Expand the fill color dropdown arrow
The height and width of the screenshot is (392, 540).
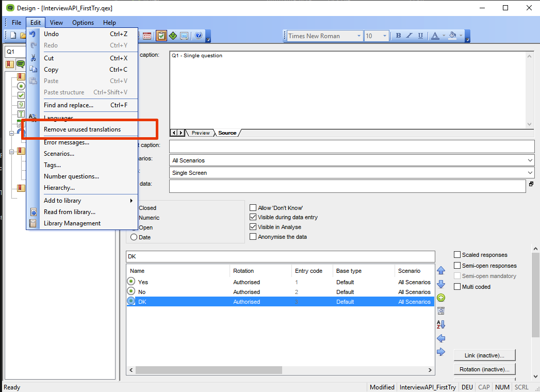coord(461,36)
